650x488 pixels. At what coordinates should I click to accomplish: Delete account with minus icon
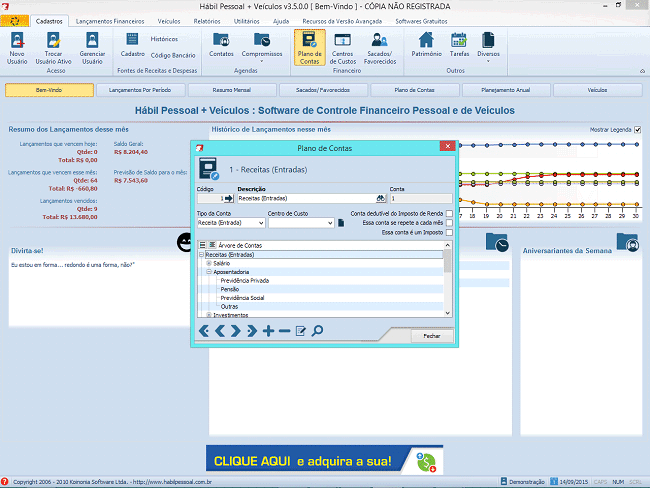[284, 331]
